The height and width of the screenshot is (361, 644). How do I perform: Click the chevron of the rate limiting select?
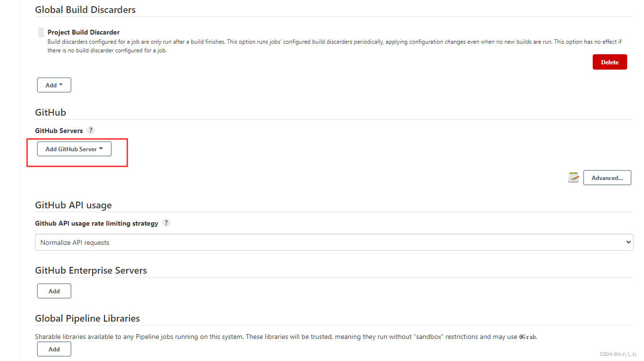629,242
